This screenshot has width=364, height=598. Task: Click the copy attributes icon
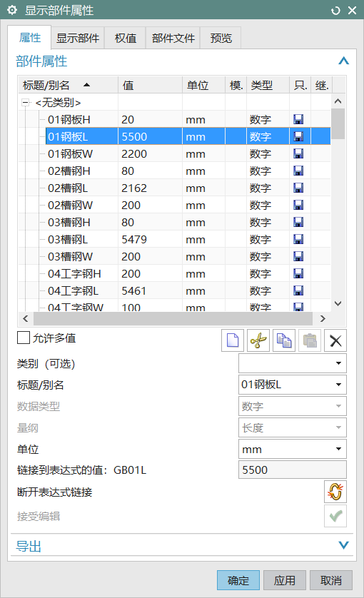tap(284, 340)
